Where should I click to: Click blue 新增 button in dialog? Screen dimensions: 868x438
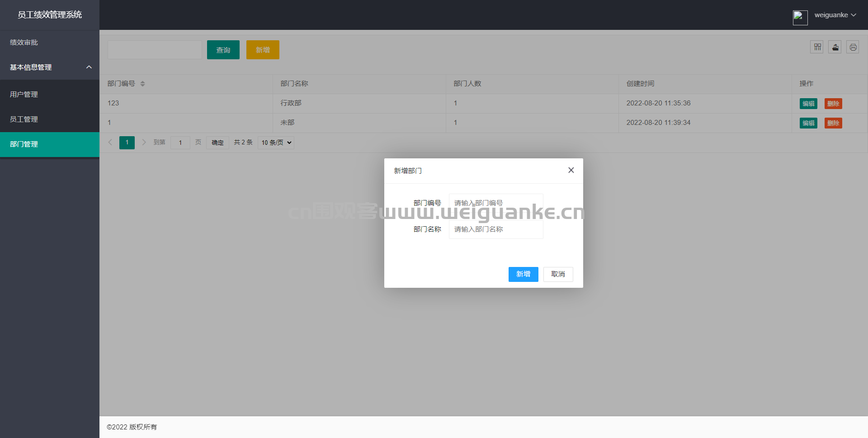[523, 274]
